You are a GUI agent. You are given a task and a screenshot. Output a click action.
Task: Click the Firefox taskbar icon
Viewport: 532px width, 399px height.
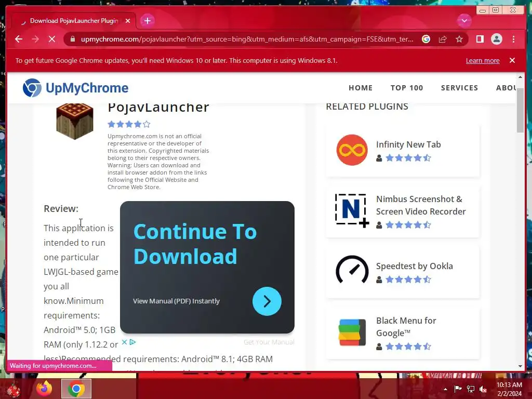pos(44,389)
